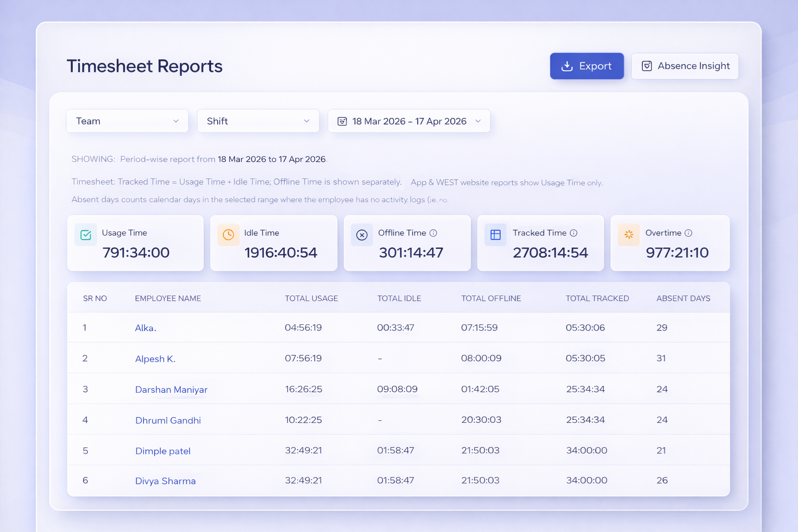Click Divya Sharma's absent days 26
Viewport: 798px width, 532px height.
tap(662, 481)
